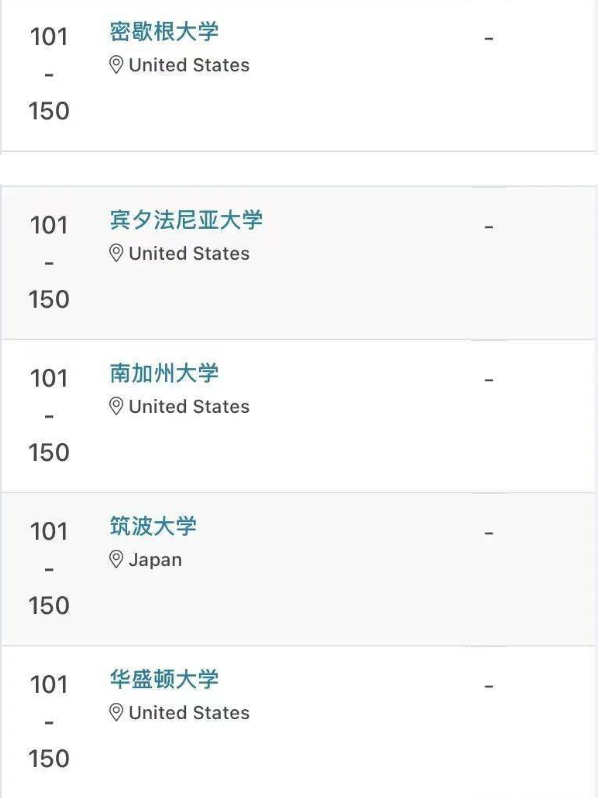Select the United States label under 华盛顿大学
Viewport: 598px width, 798px height.
[189, 713]
